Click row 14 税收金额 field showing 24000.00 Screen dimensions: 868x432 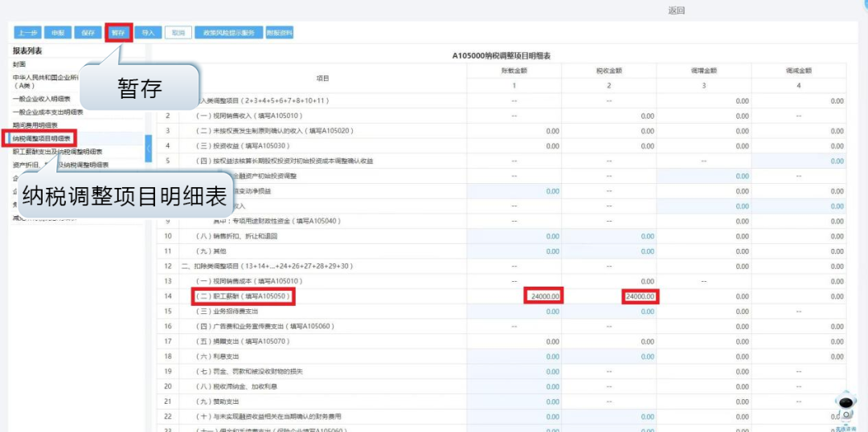pyautogui.click(x=640, y=296)
